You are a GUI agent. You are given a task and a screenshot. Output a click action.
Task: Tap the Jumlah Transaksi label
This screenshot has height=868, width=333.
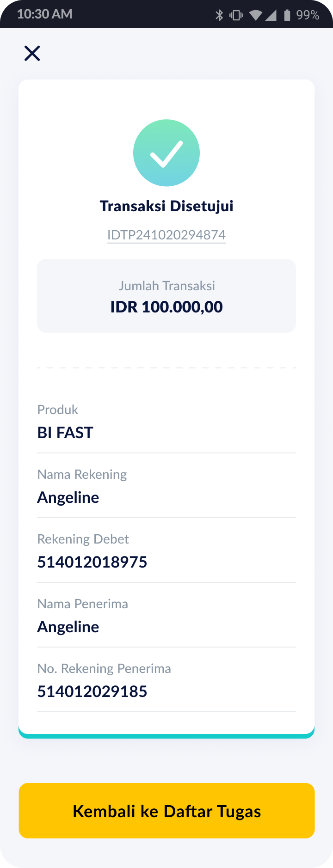(166, 286)
